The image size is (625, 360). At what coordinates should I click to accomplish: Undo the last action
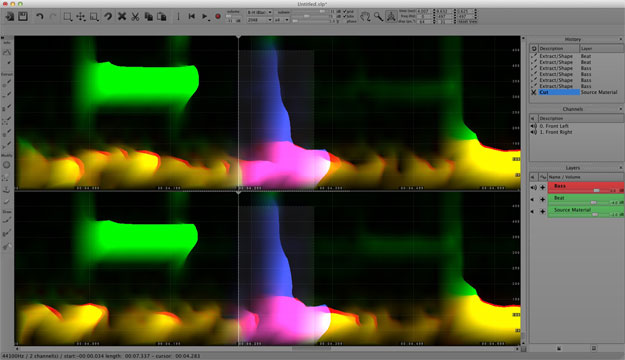(39, 16)
